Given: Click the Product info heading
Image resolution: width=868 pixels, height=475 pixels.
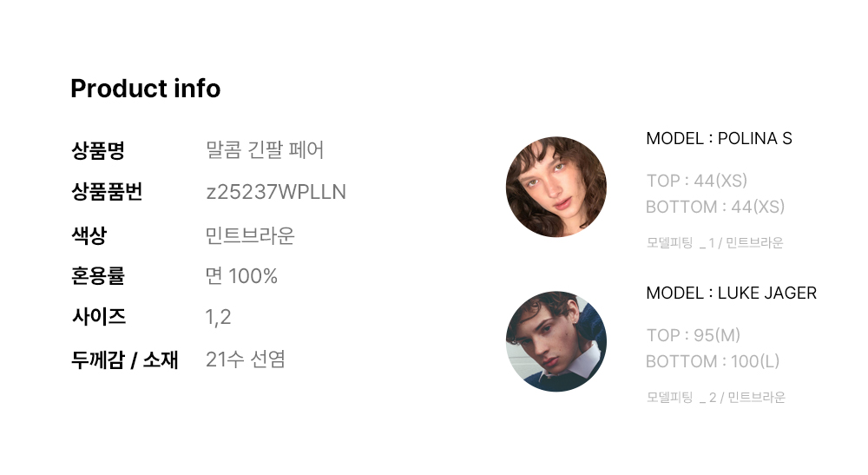Looking at the screenshot, I should tap(145, 89).
